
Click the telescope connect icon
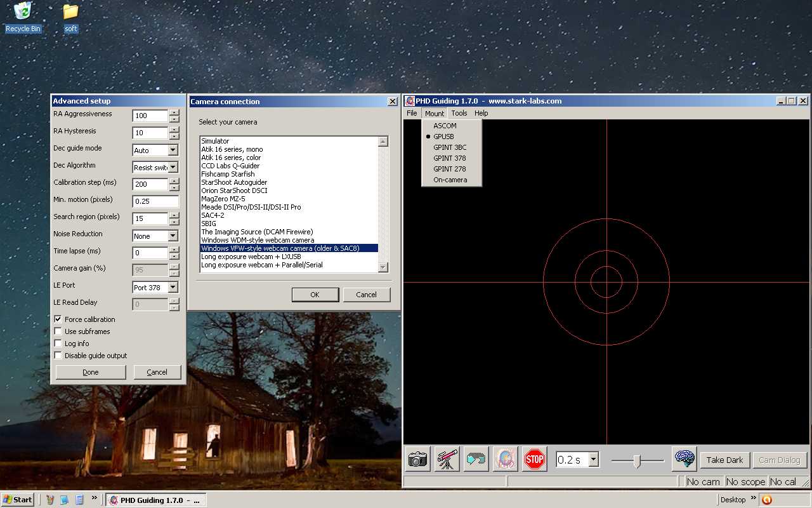pyautogui.click(x=447, y=459)
